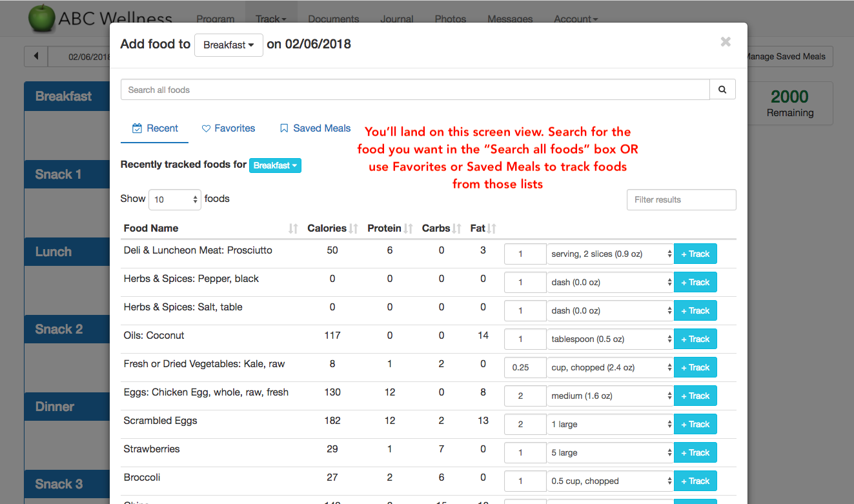Sort table by Carbs column arrows
Screen dimensions: 854x504
(456, 228)
